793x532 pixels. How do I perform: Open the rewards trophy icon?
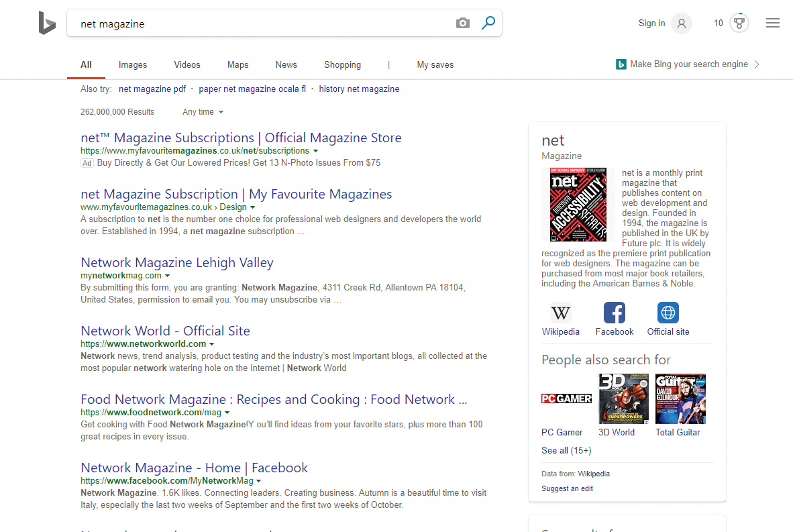[739, 23]
